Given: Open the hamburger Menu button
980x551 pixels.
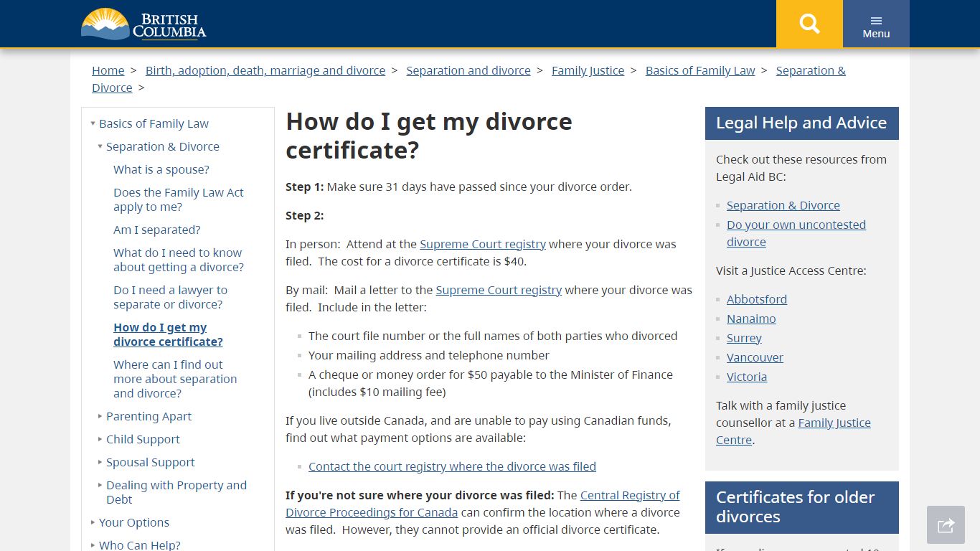Looking at the screenshot, I should click(x=876, y=24).
